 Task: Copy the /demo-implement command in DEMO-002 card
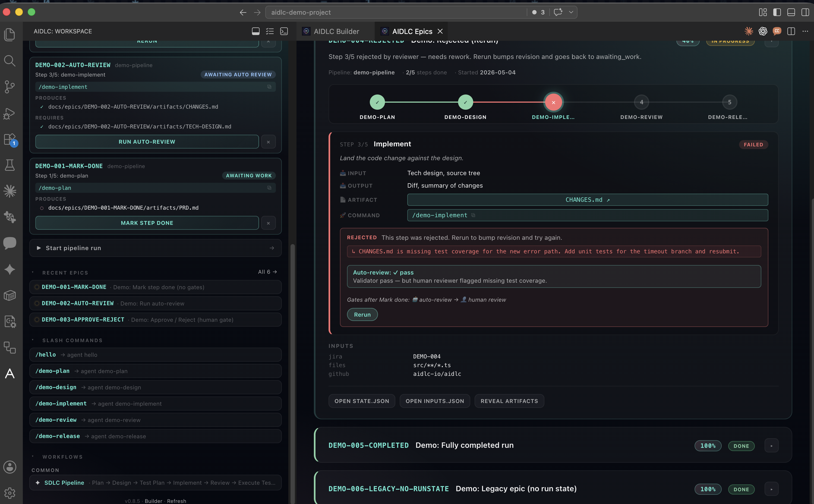(x=269, y=87)
